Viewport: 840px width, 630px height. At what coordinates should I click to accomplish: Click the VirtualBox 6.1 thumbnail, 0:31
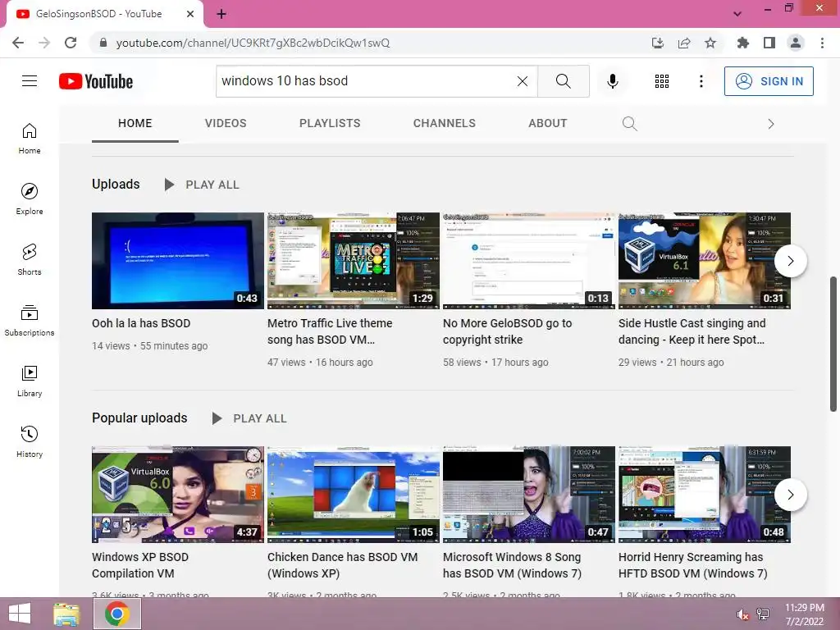click(705, 261)
